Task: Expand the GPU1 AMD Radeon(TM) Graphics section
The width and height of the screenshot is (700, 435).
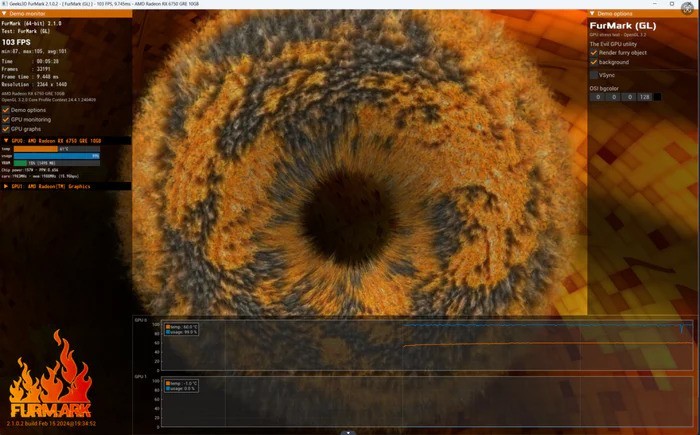Action: pos(6,186)
